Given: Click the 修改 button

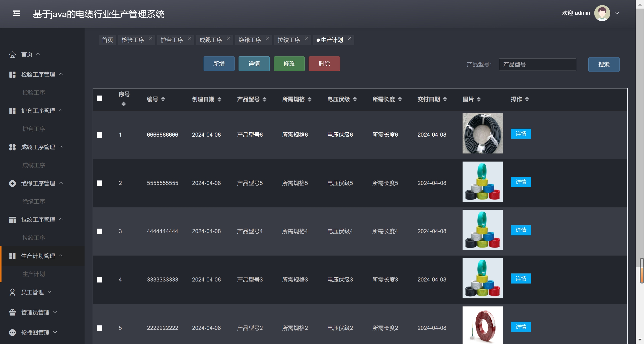Looking at the screenshot, I should pos(289,64).
